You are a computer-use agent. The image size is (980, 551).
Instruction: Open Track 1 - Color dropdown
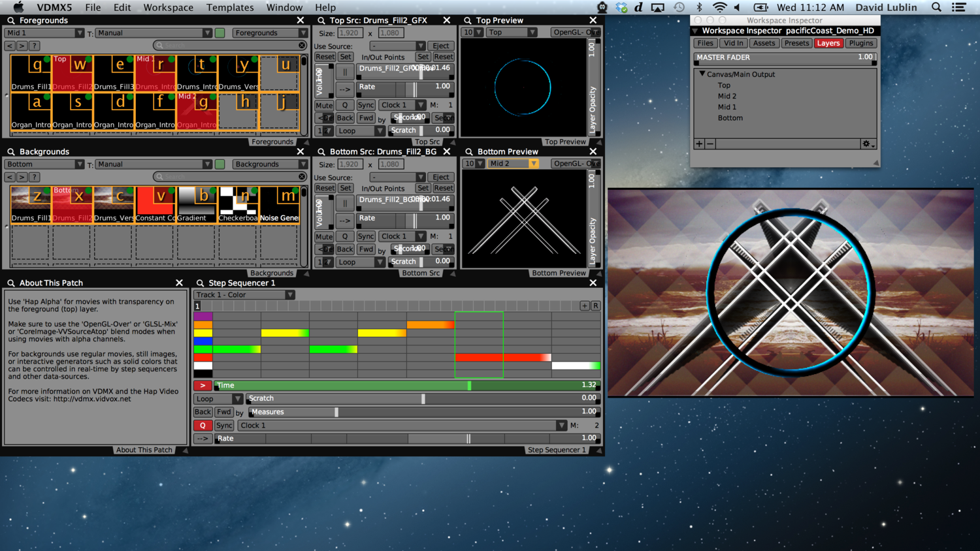coord(244,295)
